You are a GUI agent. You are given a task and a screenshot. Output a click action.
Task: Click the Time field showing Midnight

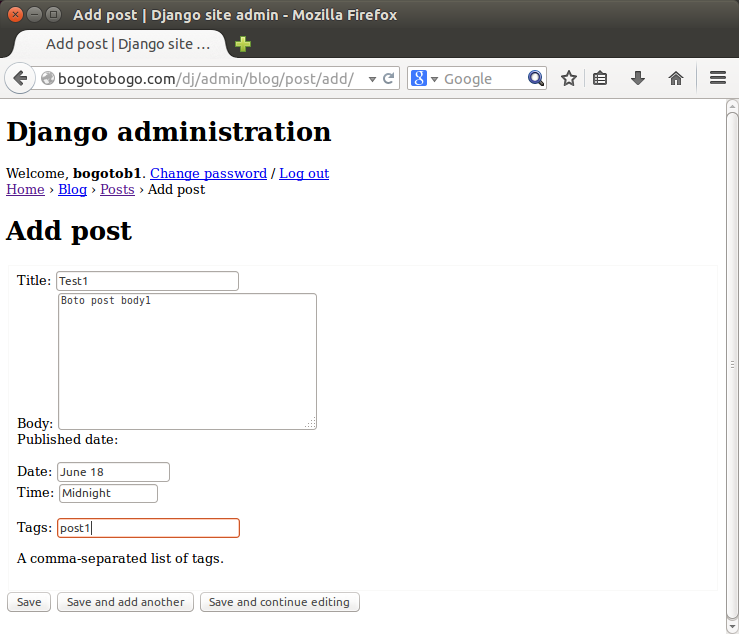108,493
